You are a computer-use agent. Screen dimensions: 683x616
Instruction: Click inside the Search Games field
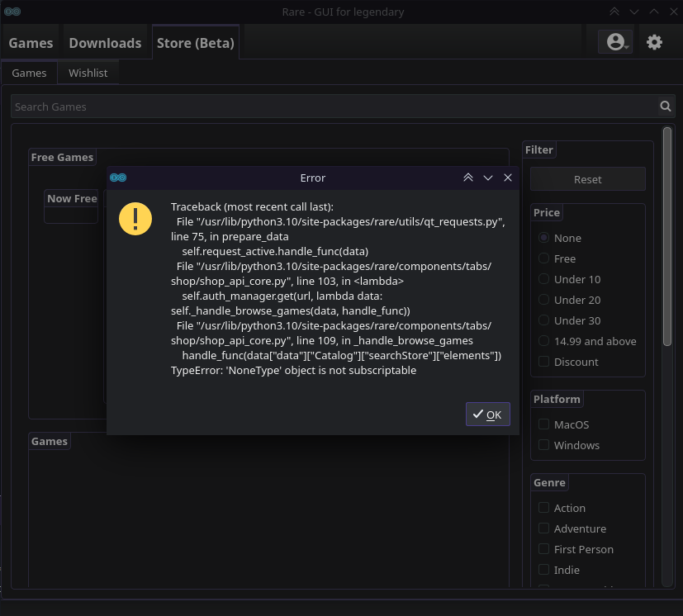pos(330,106)
